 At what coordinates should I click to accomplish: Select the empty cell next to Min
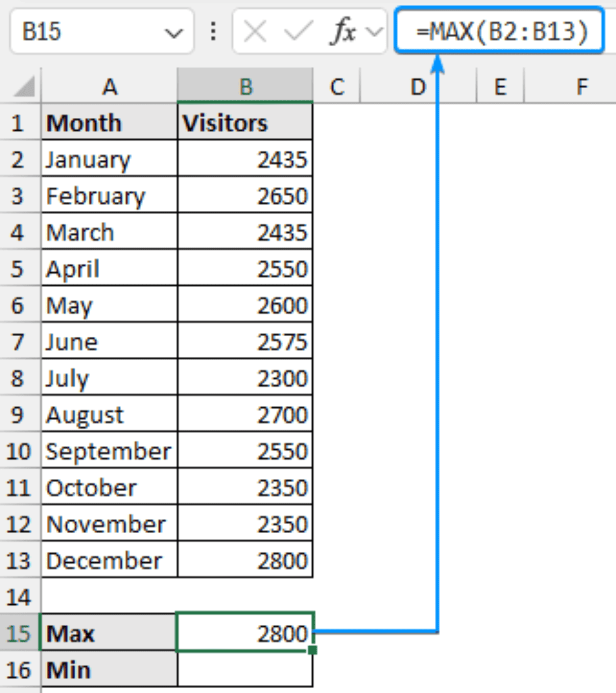click(244, 670)
